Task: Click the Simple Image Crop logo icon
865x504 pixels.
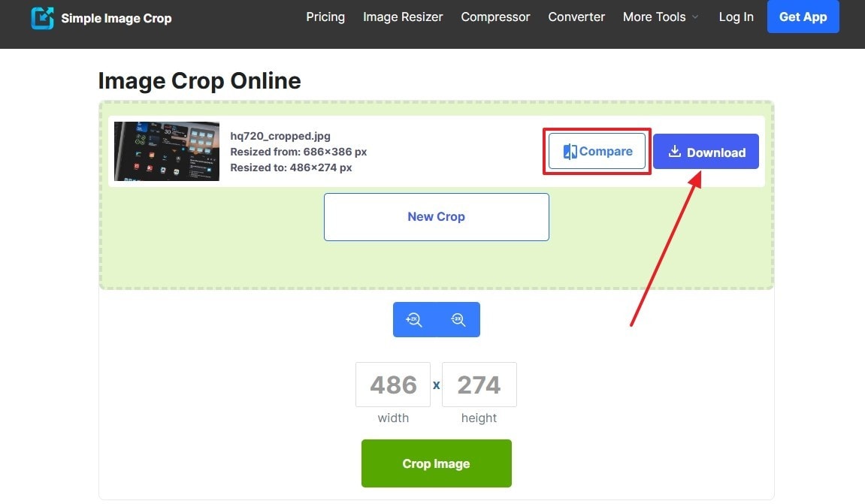Action: click(x=43, y=17)
